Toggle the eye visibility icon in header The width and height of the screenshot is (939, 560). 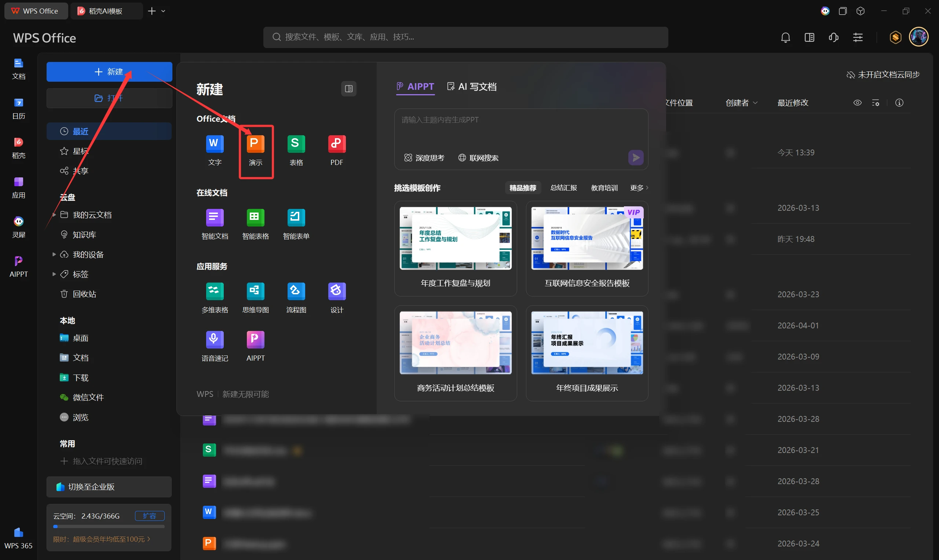pos(857,103)
